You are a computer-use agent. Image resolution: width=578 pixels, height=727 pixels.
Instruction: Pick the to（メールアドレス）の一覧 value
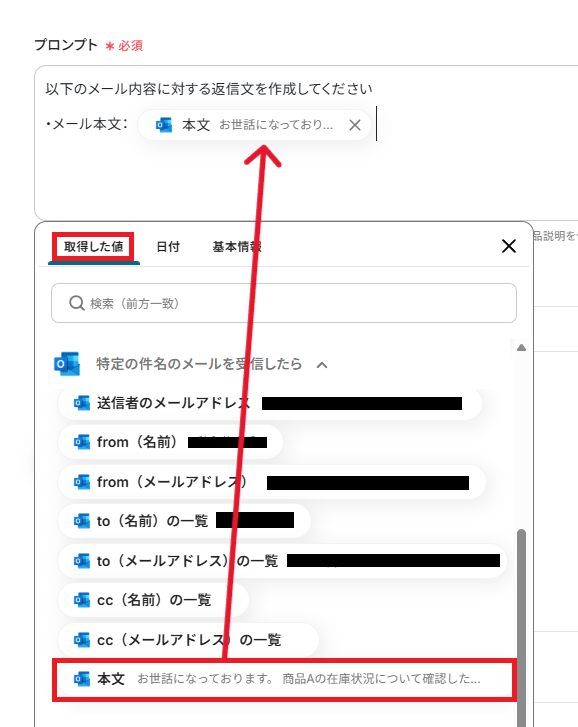[x=282, y=561]
